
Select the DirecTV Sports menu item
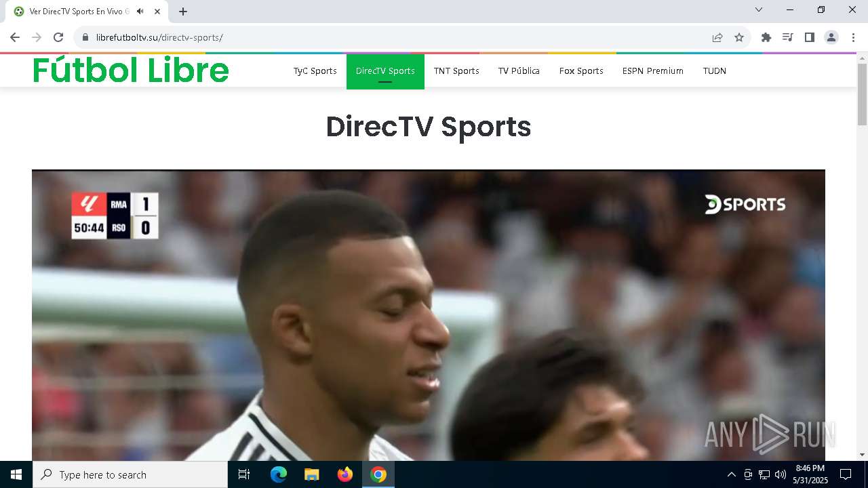[x=385, y=71]
